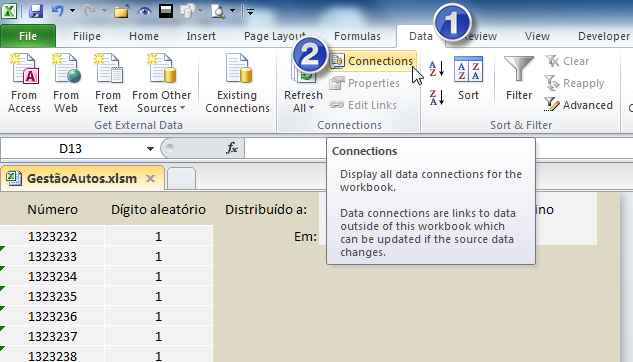Image resolution: width=633 pixels, height=362 pixels.
Task: Switch to the Developer ribbon tab
Action: pyautogui.click(x=604, y=36)
